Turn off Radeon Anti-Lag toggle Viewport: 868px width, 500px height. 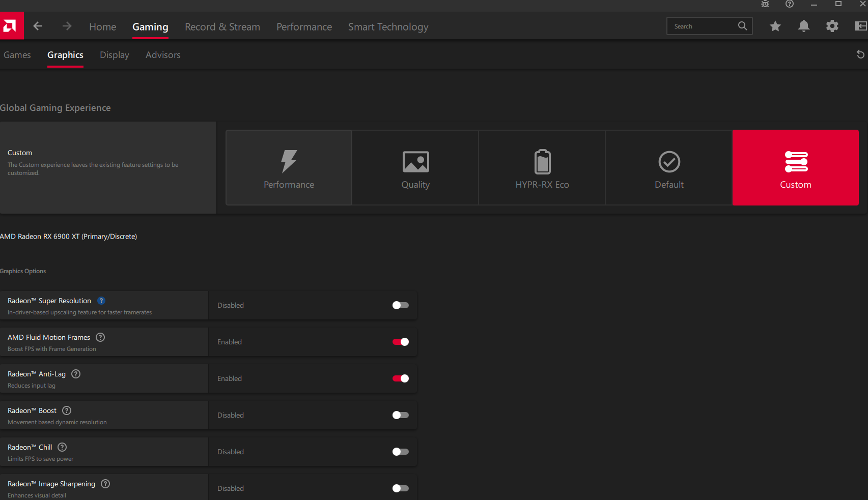(x=401, y=378)
